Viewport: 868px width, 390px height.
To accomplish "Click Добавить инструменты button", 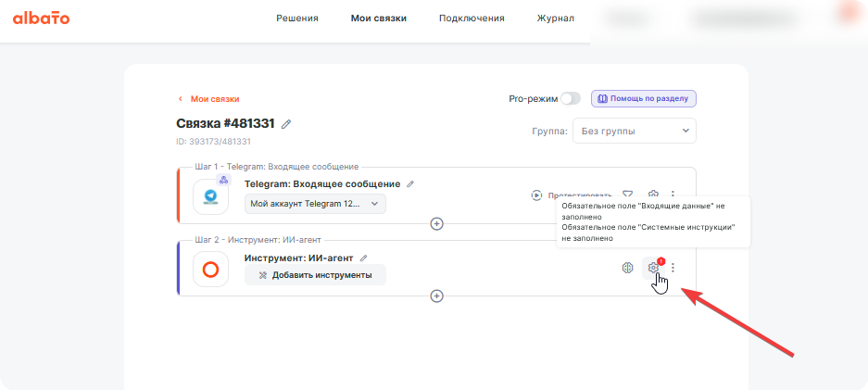I will [315, 275].
